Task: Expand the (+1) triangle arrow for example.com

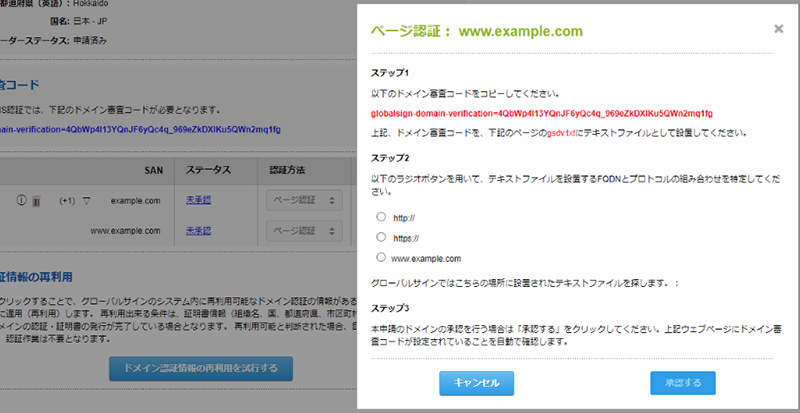Action: (x=87, y=201)
